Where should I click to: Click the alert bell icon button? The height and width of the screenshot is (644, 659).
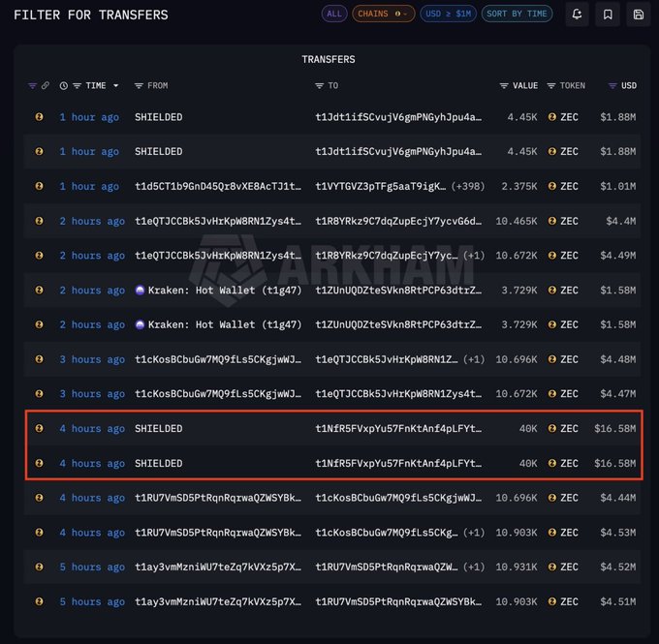tap(577, 15)
